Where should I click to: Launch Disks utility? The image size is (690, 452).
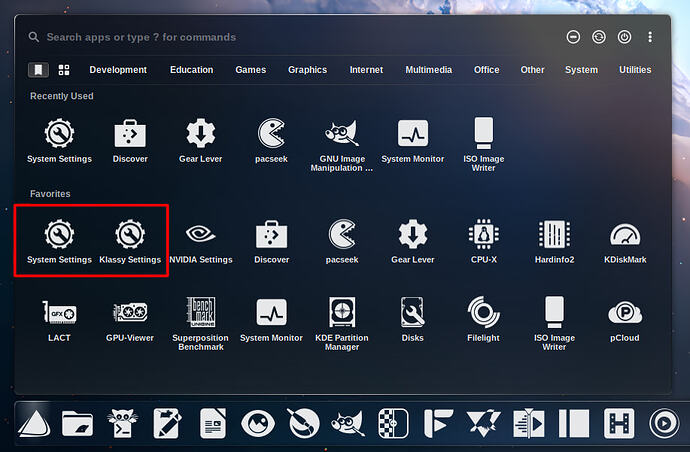tap(412, 320)
